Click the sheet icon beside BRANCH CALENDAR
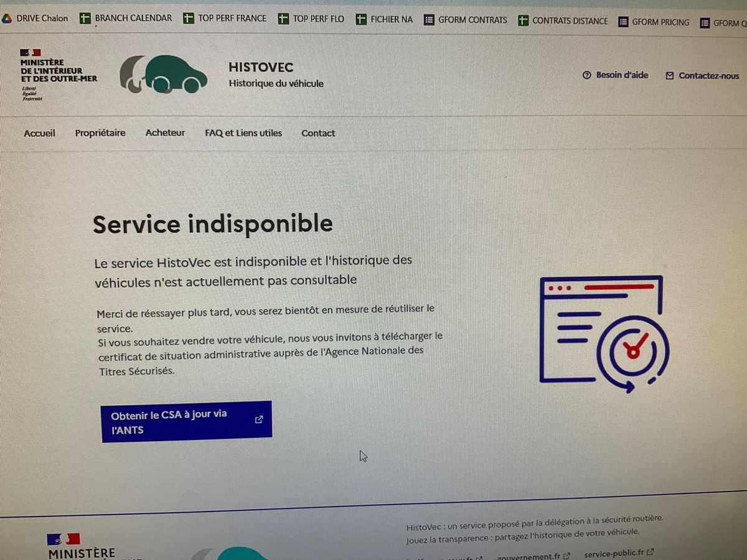The height and width of the screenshot is (560, 747). 85,18
